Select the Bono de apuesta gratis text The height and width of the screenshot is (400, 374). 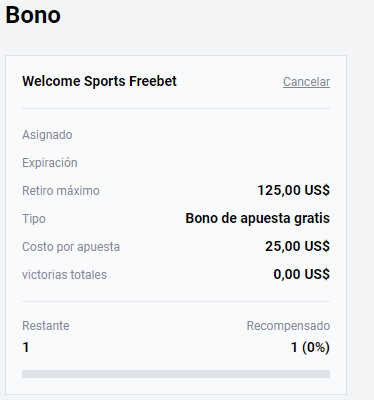click(x=258, y=218)
